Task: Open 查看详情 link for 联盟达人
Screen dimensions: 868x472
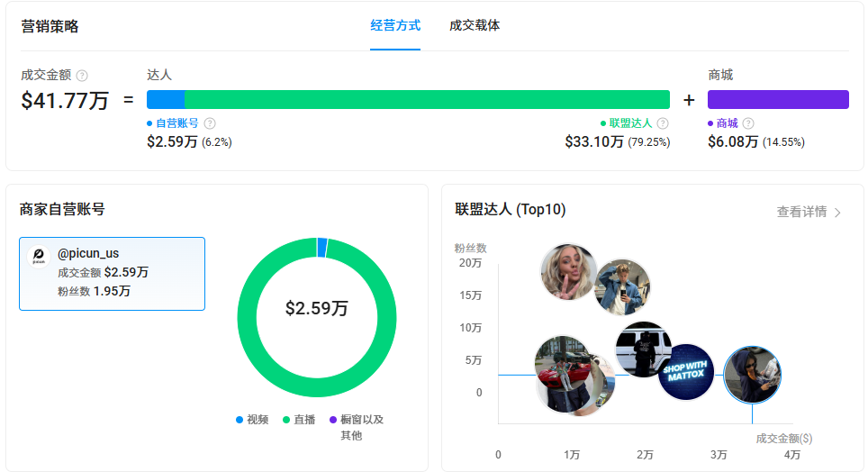Action: point(801,213)
